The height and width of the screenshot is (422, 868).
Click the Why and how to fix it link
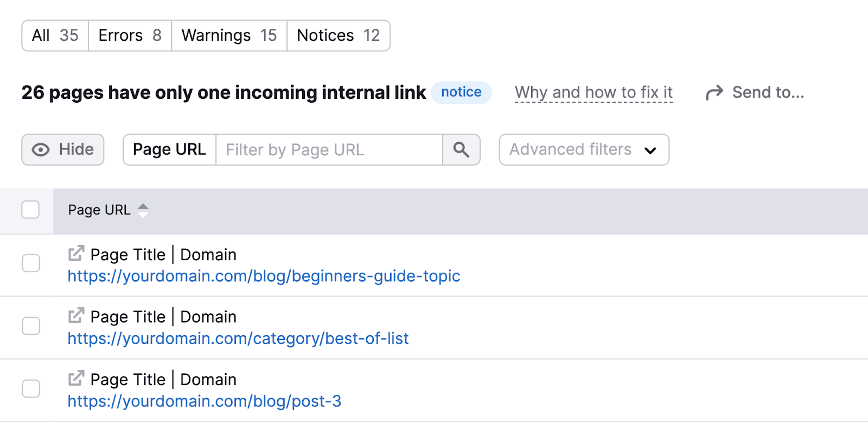click(x=593, y=92)
